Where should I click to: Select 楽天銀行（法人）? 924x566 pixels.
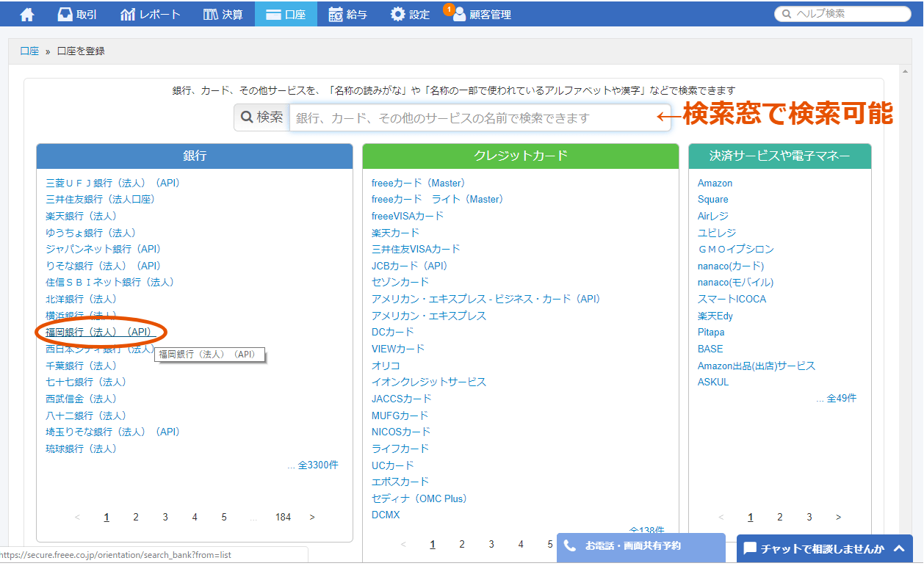coord(81,216)
